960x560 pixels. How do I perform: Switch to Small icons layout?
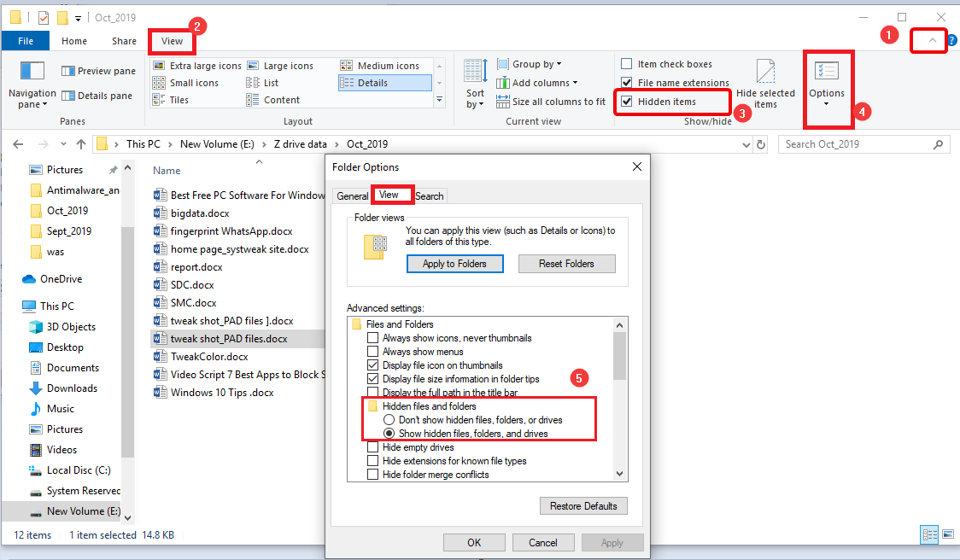[x=185, y=83]
